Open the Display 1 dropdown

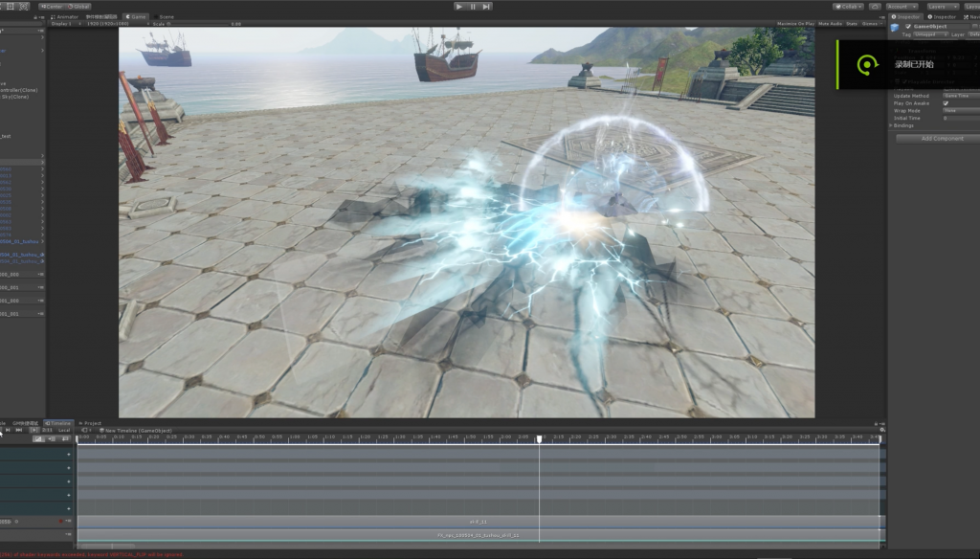pyautogui.click(x=65, y=24)
